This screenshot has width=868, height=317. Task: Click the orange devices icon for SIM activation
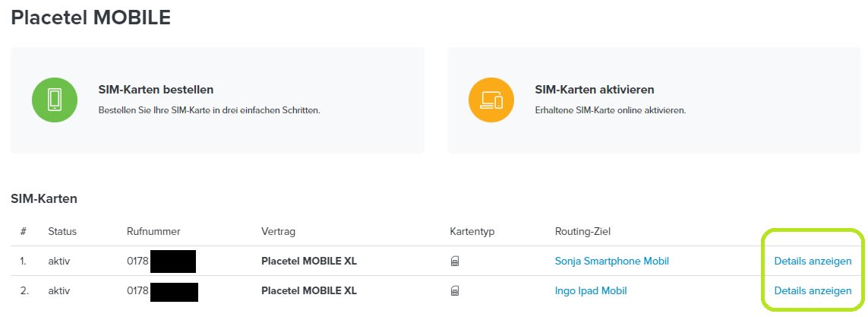491,100
